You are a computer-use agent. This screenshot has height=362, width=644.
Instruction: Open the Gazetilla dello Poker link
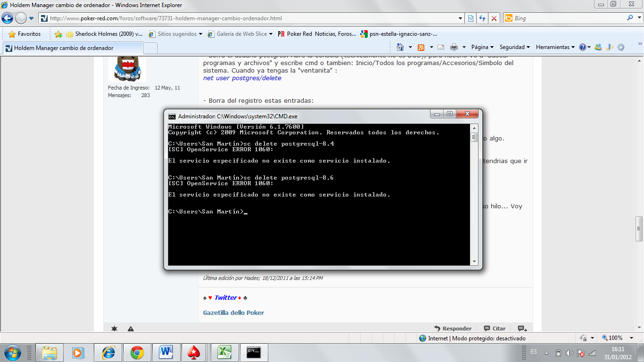coord(233,313)
